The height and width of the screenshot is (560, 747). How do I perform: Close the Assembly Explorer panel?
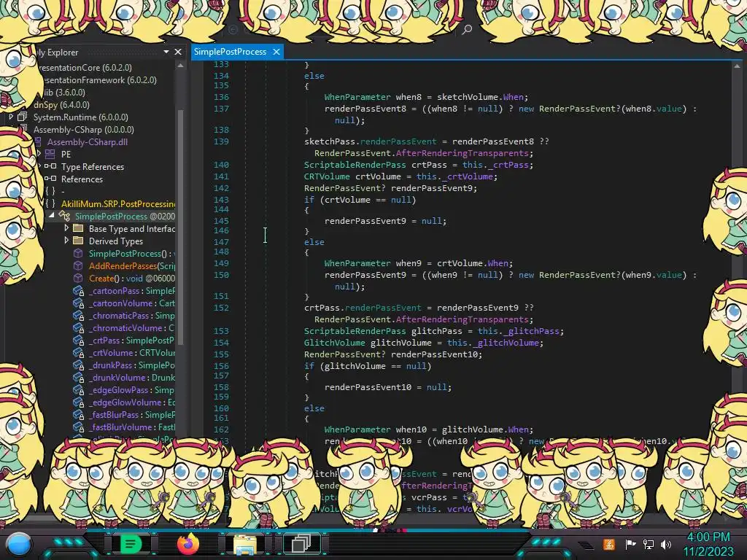pyautogui.click(x=178, y=52)
